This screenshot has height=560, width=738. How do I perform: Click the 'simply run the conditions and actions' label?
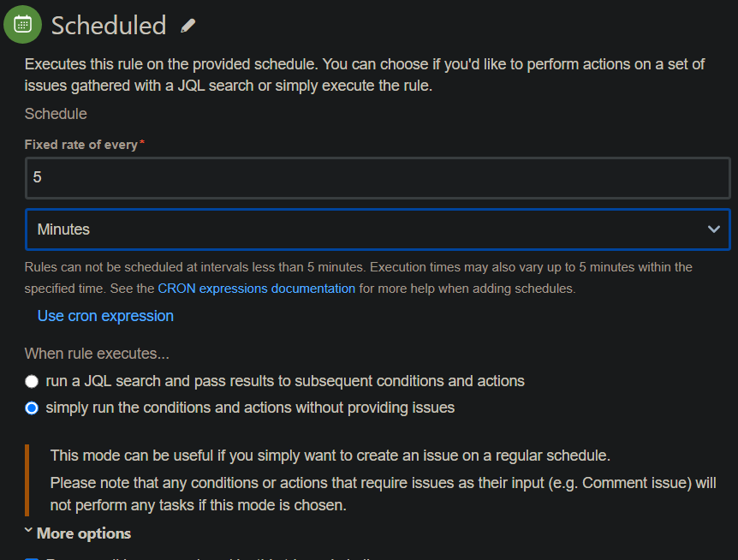250,408
